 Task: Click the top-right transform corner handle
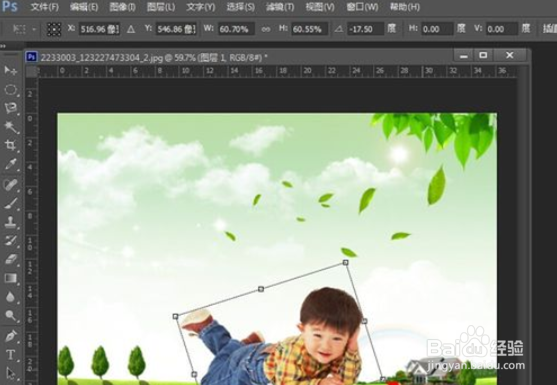pos(345,262)
